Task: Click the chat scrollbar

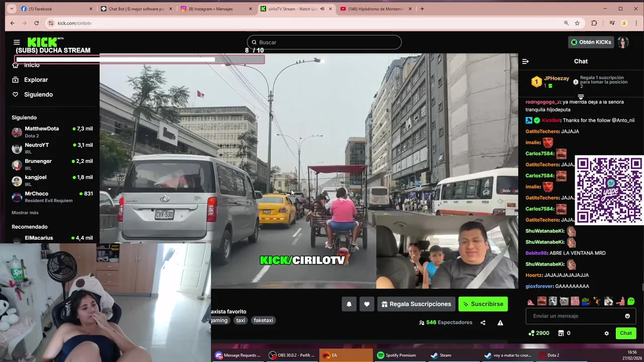Action: point(642,287)
